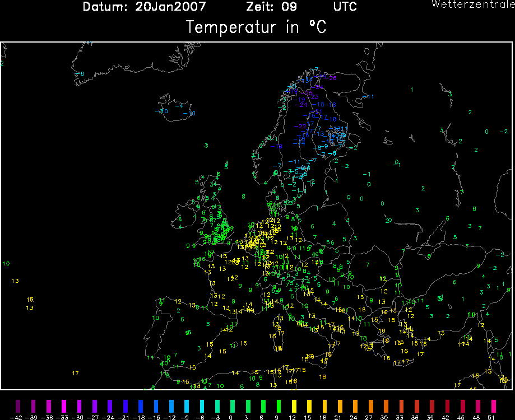Click the 20 reading east of Poland
This screenshot has width=515, height=420.
388,220
